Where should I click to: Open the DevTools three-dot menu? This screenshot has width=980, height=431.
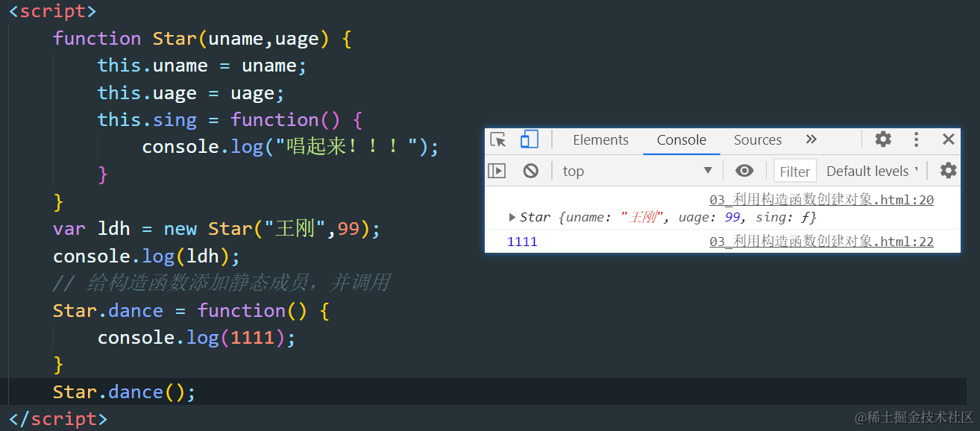point(917,139)
